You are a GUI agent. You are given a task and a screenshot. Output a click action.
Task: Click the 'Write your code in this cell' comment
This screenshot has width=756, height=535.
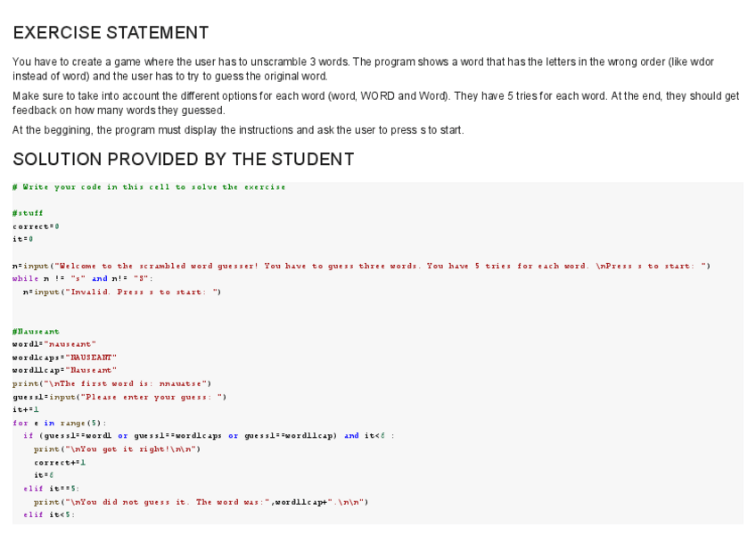(149, 187)
